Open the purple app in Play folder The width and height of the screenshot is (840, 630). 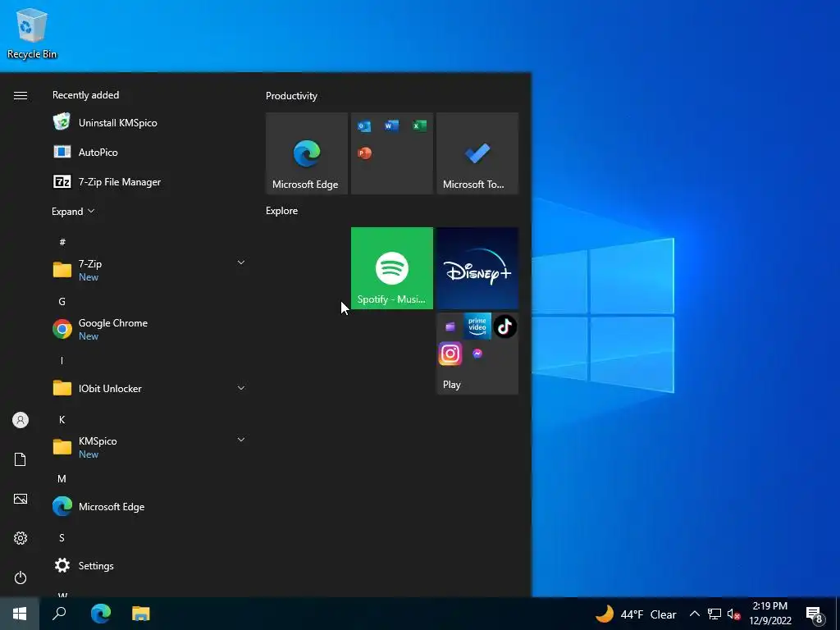[x=450, y=326]
